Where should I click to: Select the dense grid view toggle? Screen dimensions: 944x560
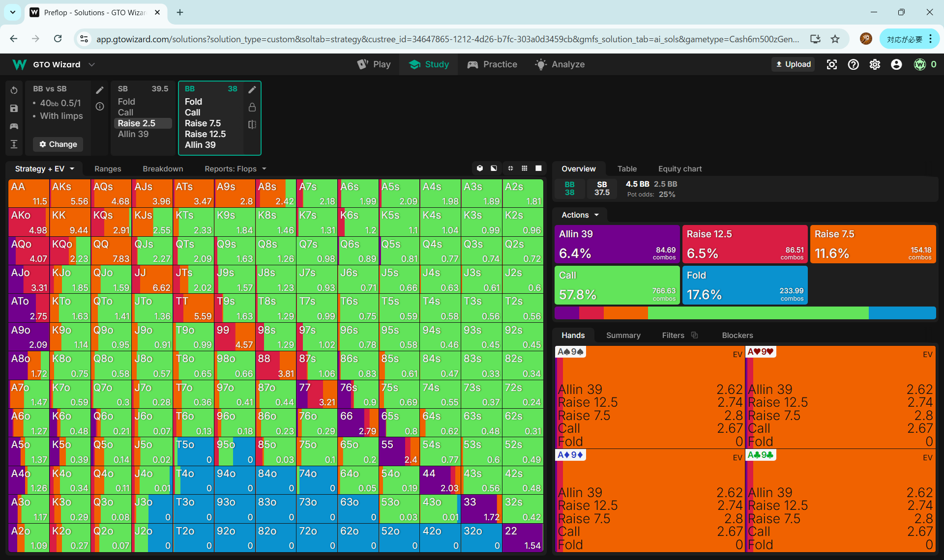coord(525,168)
